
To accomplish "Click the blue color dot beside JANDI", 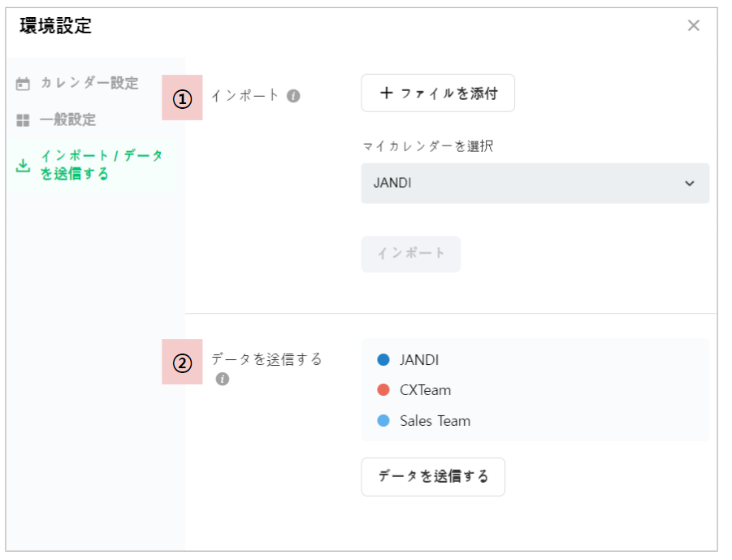I will click(x=383, y=359).
